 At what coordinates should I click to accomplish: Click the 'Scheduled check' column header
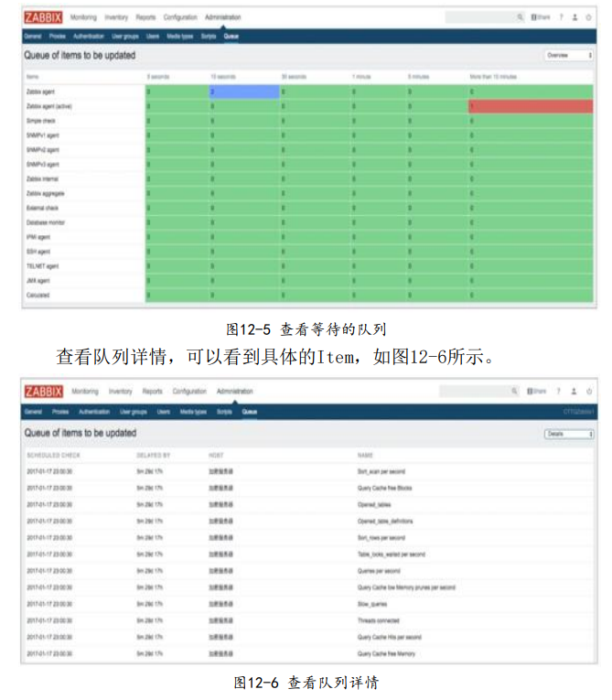coord(54,456)
